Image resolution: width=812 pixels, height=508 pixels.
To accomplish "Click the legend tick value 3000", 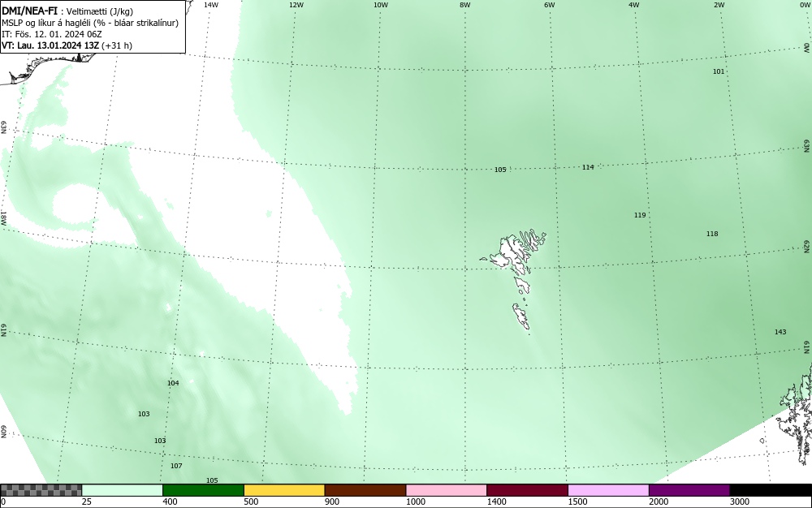I will pos(740,502).
